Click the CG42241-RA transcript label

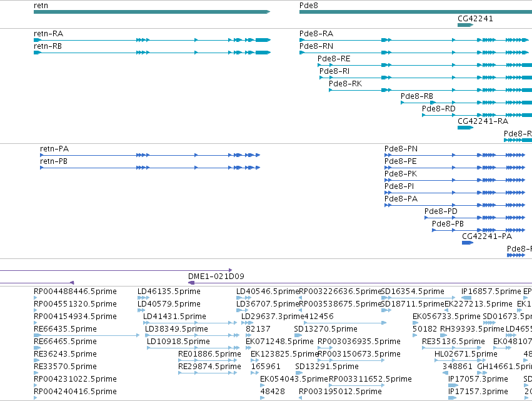click(483, 121)
